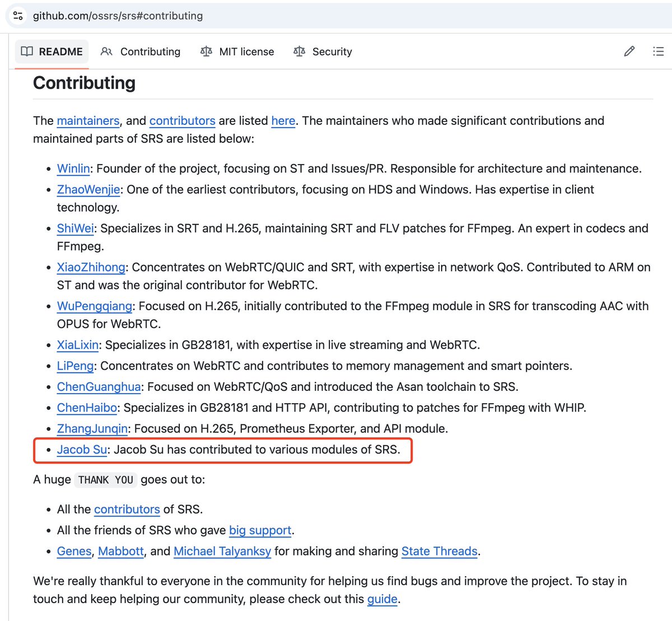Click the scales icon beside MIT license
The width and height of the screenshot is (672, 621).
tap(206, 52)
